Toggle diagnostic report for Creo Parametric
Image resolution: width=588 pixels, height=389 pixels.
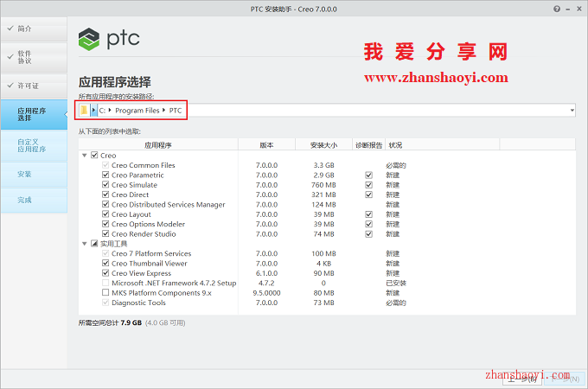369,175
